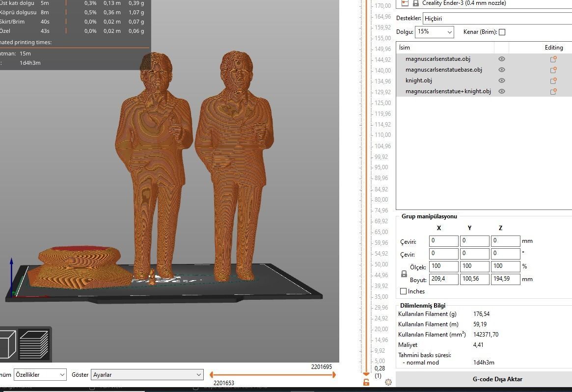Click the Boyut Z field showing 194,59
The width and height of the screenshot is (572, 392).
point(506,279)
